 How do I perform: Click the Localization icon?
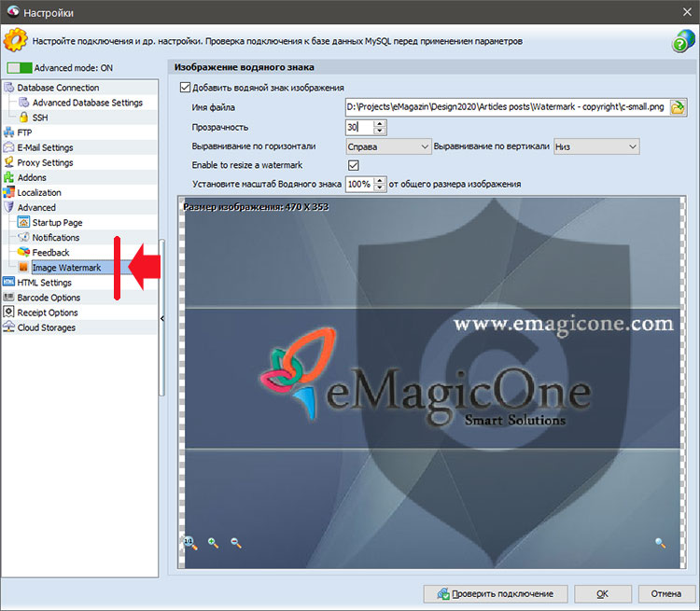pyautogui.click(x=9, y=192)
